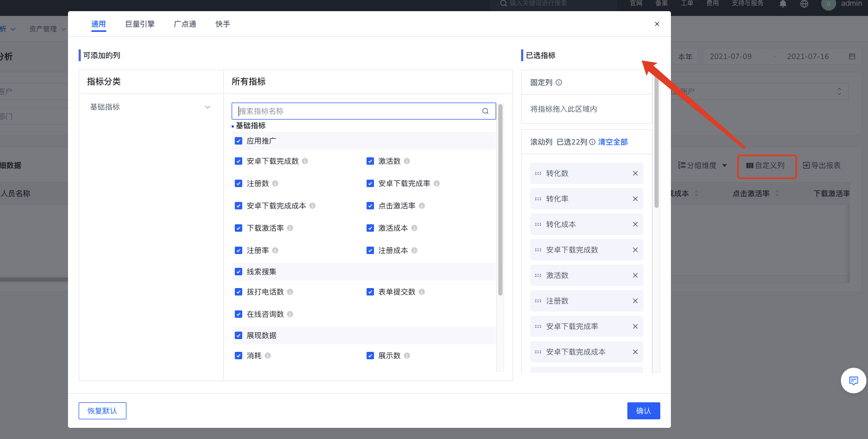The image size is (868, 439).
Task: Uncheck the 线索搜集 group checkbox
Action: tap(239, 272)
